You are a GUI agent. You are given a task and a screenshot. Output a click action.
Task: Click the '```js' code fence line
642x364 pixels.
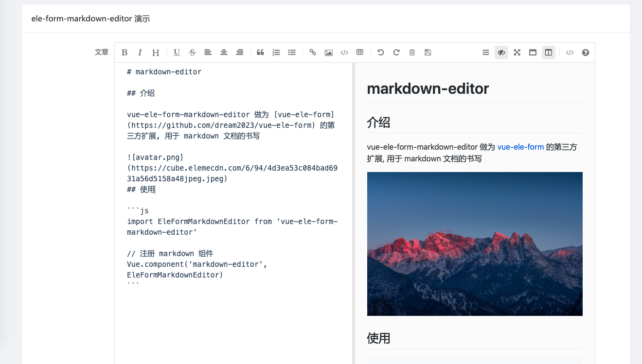tap(138, 211)
